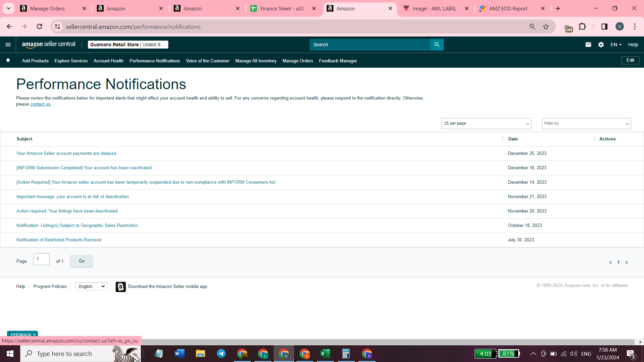Go back with browser back arrow

[9, 26]
